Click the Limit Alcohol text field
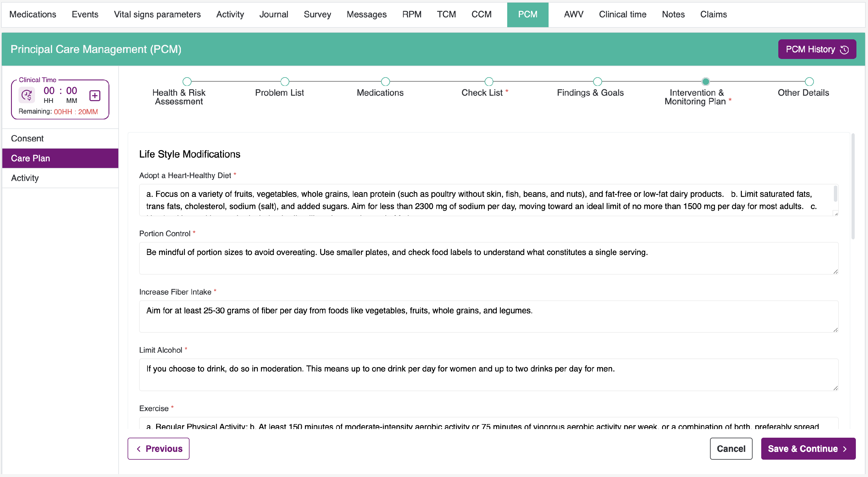Screen dimensions: 868x477 point(488,374)
